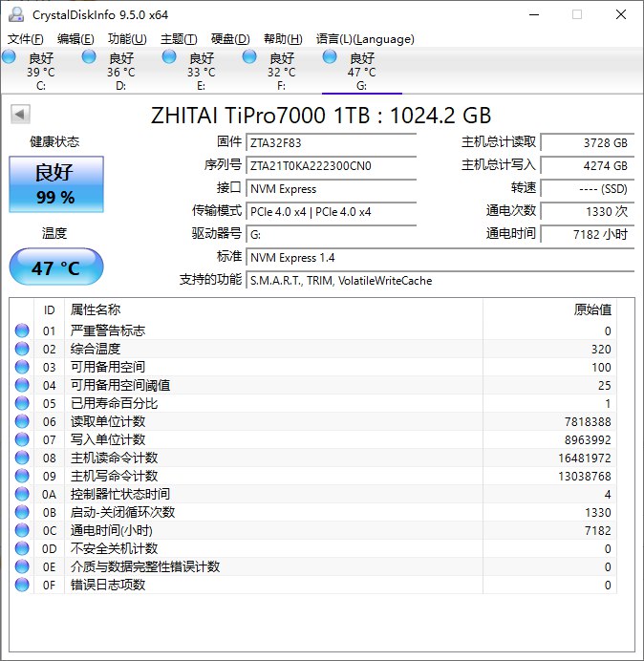The image size is (644, 661).
Task: Open the 帮助(H) menu
Action: tap(283, 39)
